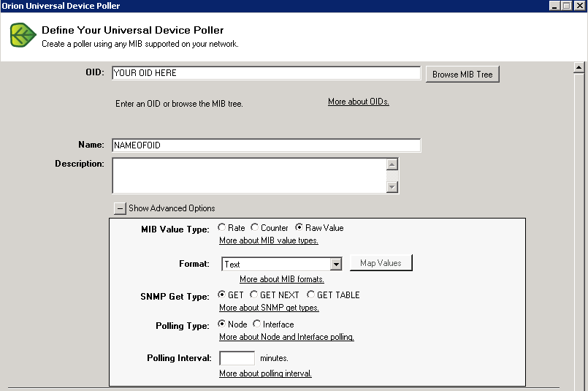
Task: Click the Map Values button
Action: [x=381, y=263]
